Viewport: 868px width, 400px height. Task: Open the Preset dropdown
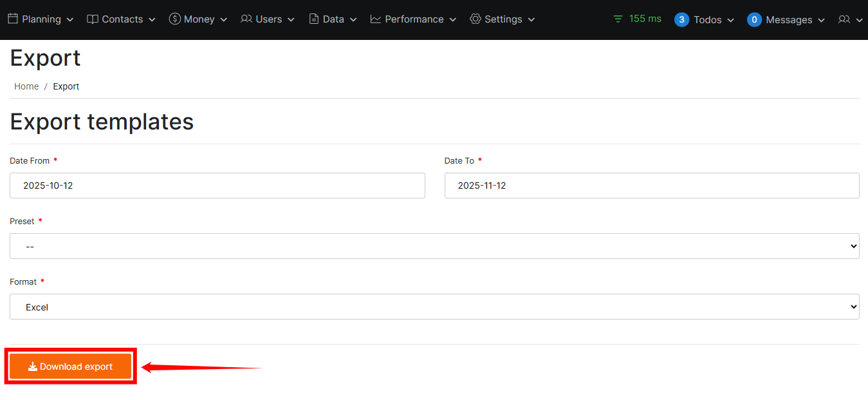point(434,245)
